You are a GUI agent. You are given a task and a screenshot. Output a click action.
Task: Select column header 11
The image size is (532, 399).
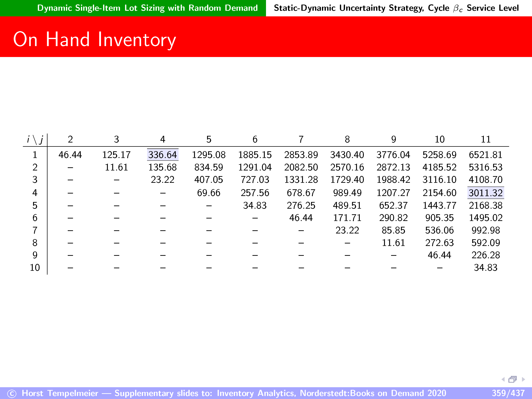[x=485, y=139]
